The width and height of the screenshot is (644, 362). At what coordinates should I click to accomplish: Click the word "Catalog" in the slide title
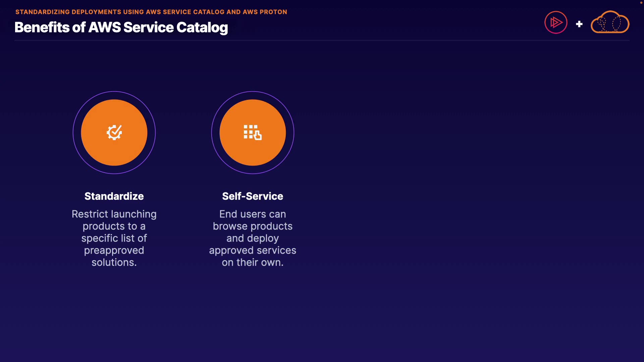pos(202,27)
